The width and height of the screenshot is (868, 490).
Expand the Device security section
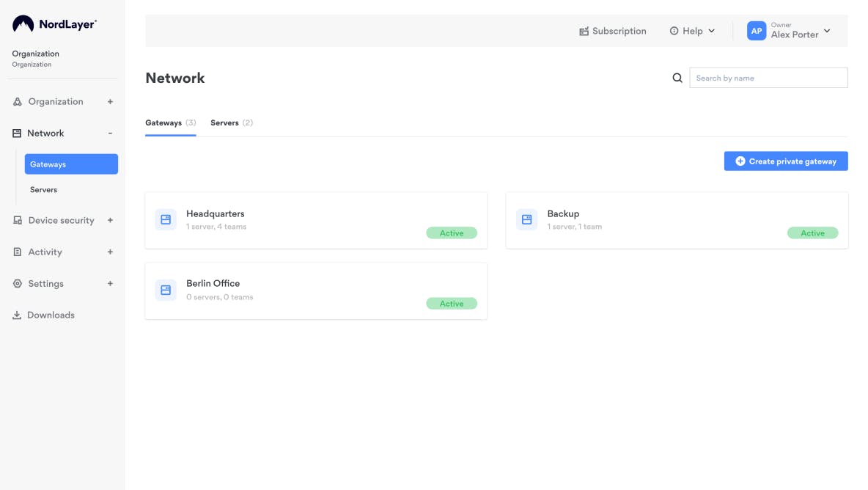(x=110, y=220)
